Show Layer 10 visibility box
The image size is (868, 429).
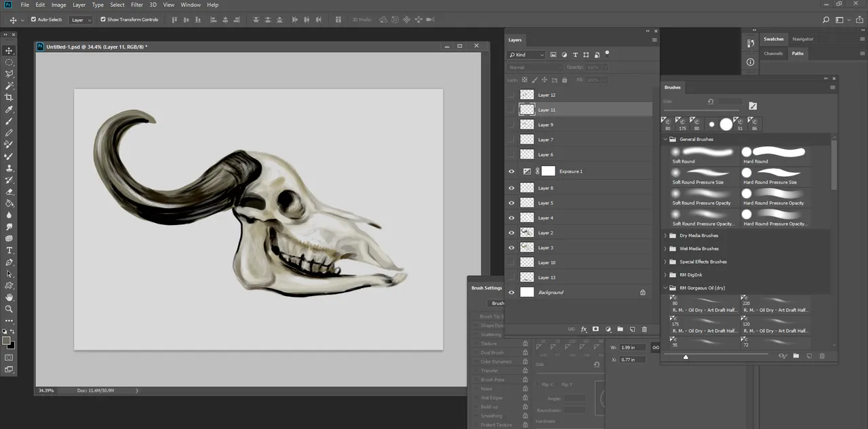click(x=512, y=262)
